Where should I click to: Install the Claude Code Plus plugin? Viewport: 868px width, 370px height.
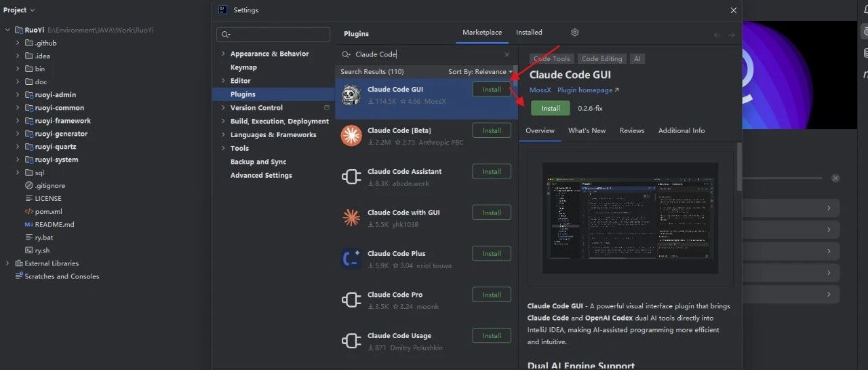[x=492, y=253]
